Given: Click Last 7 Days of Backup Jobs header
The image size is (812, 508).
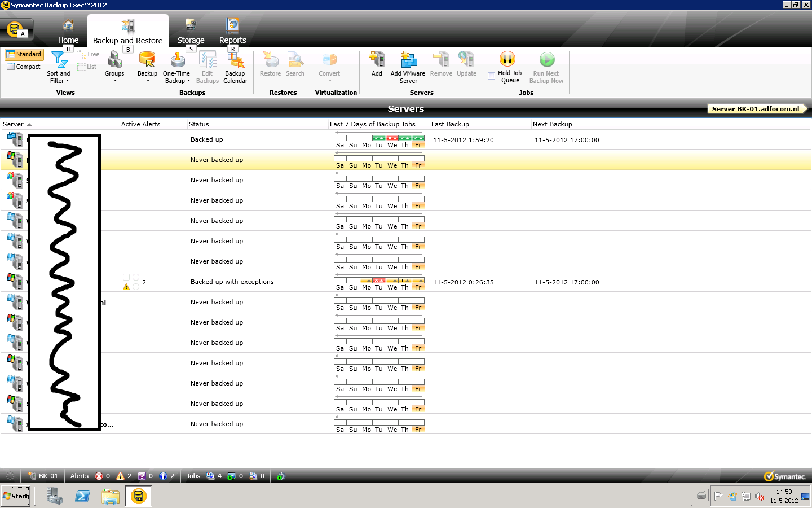Looking at the screenshot, I should tap(378, 124).
